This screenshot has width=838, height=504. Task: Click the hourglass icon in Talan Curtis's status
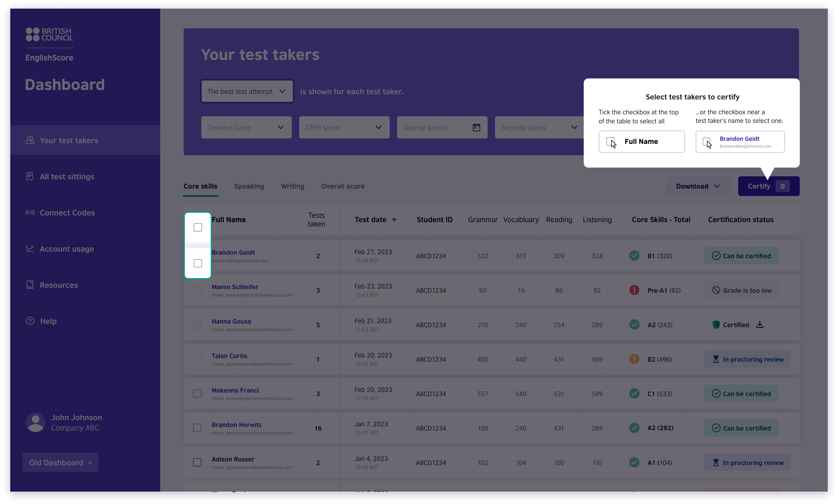pyautogui.click(x=716, y=359)
